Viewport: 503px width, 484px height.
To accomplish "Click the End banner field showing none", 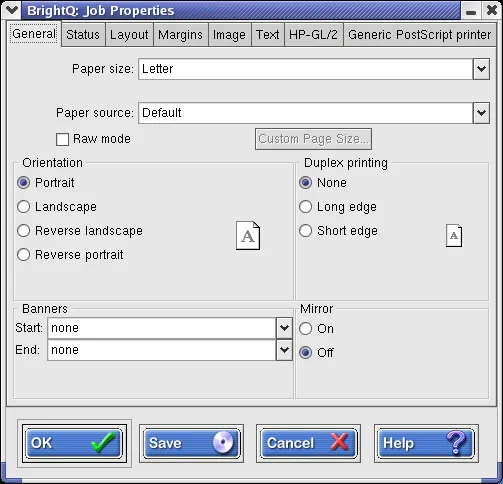I will [x=162, y=350].
